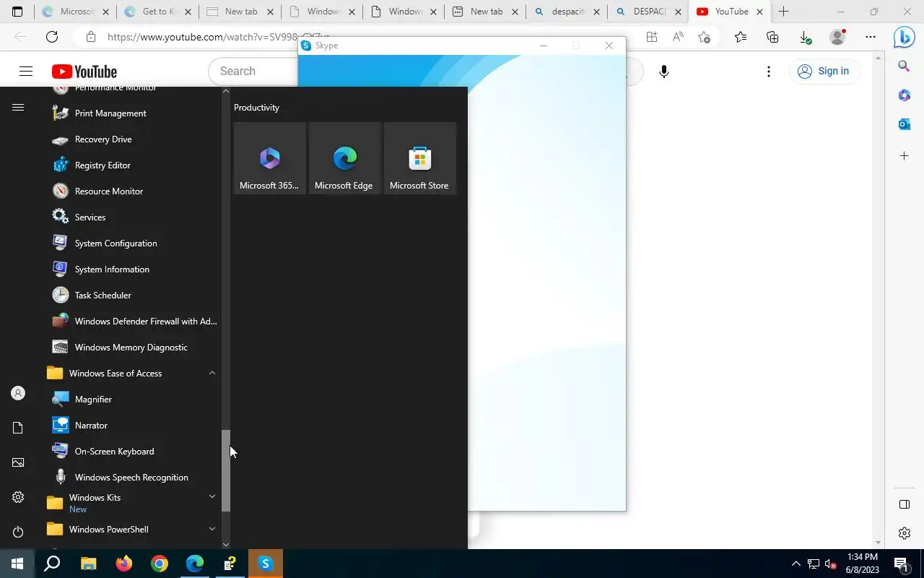Show hidden system tray icons
Viewport: 924px width, 578px height.
point(796,564)
